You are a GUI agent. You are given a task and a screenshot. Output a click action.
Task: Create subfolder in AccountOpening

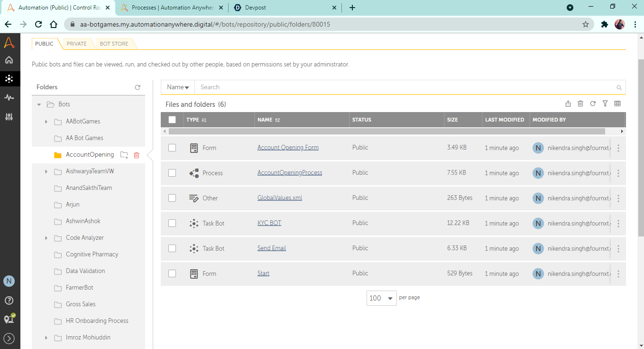(124, 155)
